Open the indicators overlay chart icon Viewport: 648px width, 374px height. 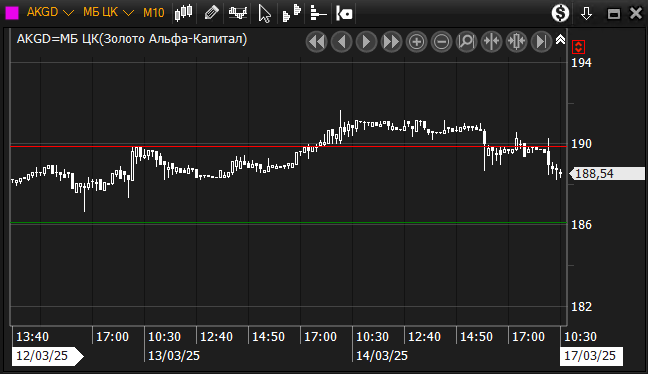pos(238,13)
